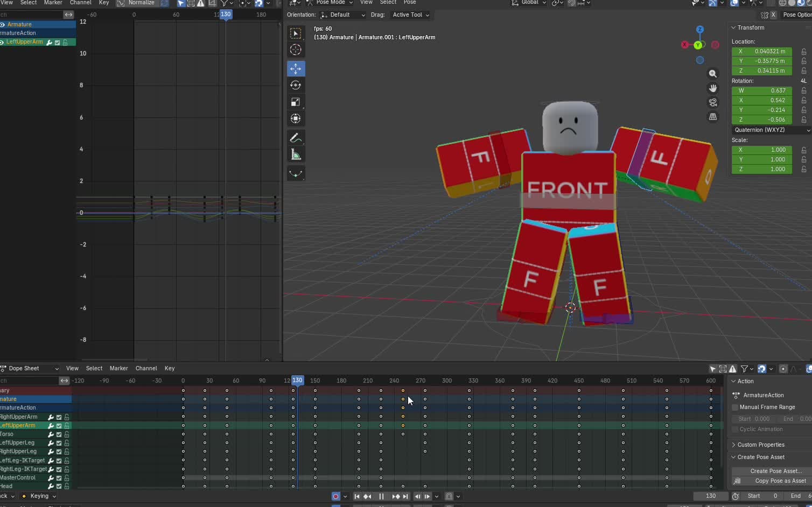The image size is (812, 507).
Task: Select the Breakdowner pose tool
Action: coord(296,173)
